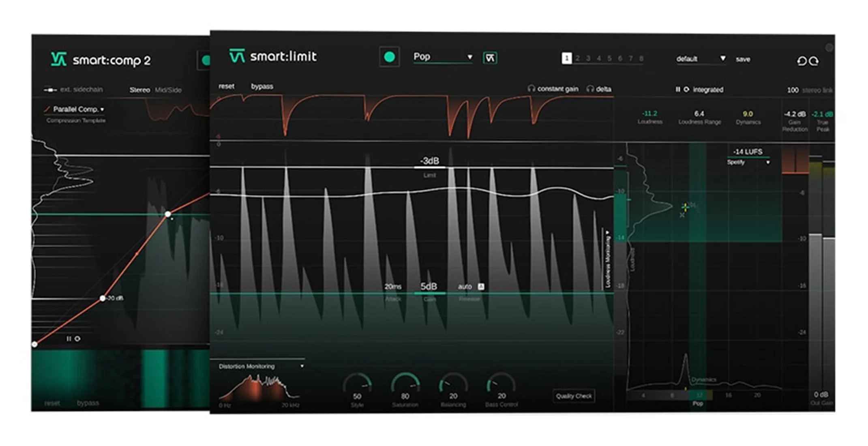Click the 6.4 Loudness Range readout
This screenshot has width=868, height=446.
[x=699, y=114]
